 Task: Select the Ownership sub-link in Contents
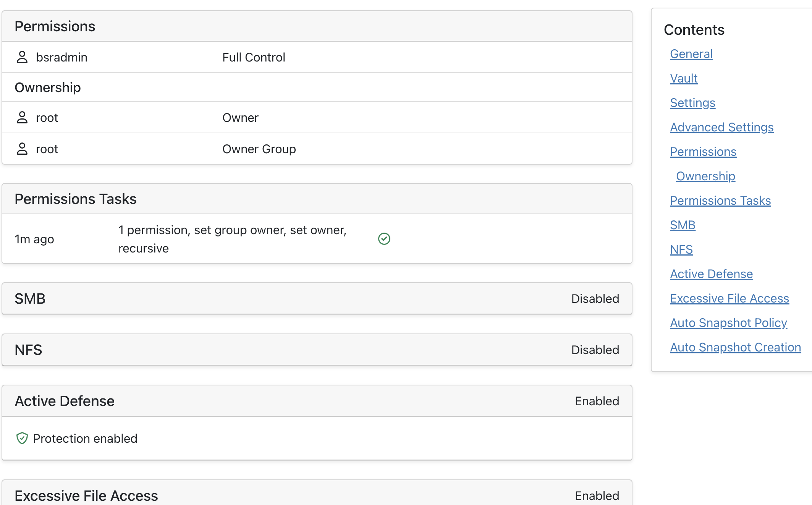click(705, 176)
